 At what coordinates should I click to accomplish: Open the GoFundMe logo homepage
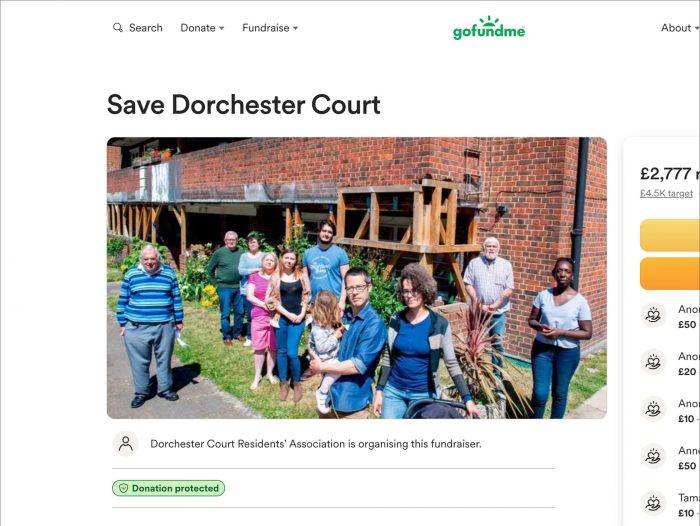point(489,28)
